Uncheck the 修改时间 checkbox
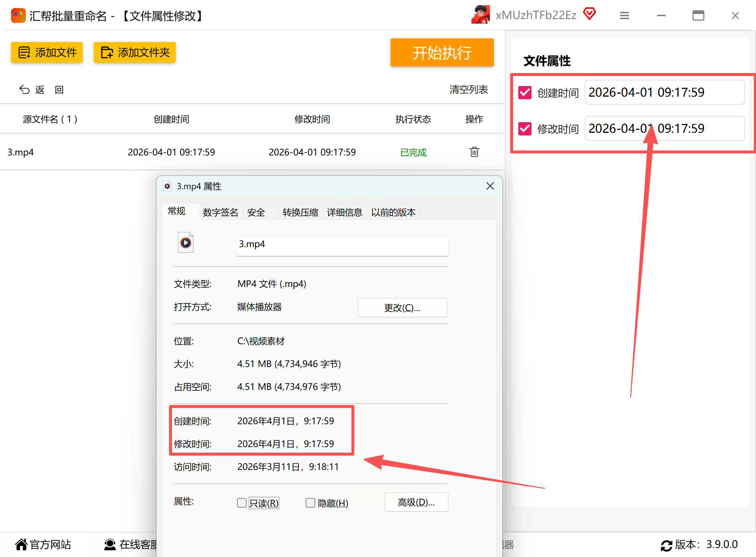Viewport: 756px width, 557px height. point(525,129)
